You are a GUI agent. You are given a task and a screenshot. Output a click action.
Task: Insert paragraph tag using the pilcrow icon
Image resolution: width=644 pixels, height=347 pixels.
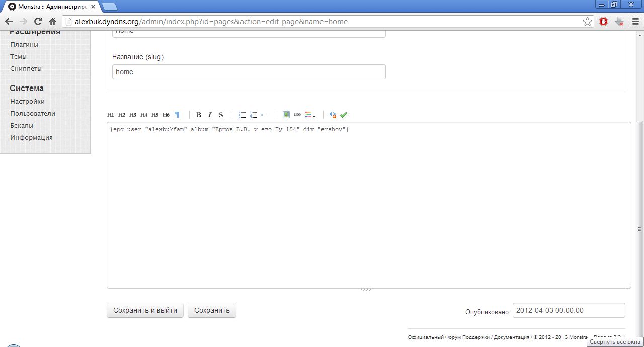(x=177, y=115)
